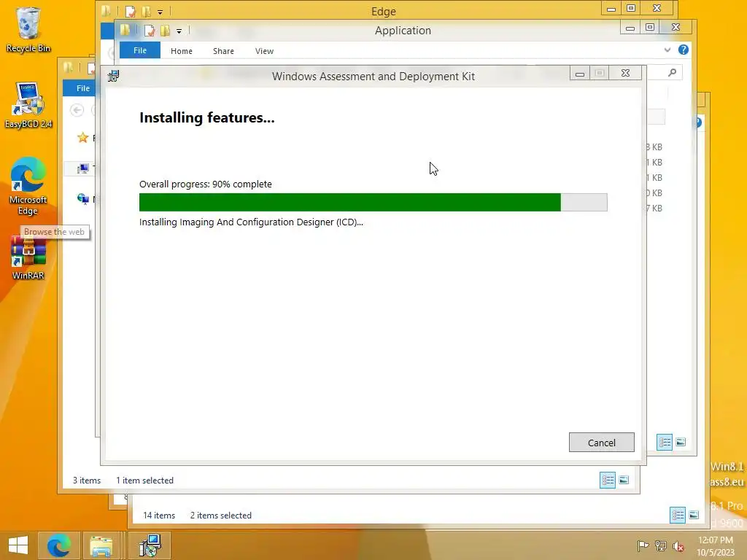Open Microsoft Edge desktop shortcut

[x=28, y=186]
